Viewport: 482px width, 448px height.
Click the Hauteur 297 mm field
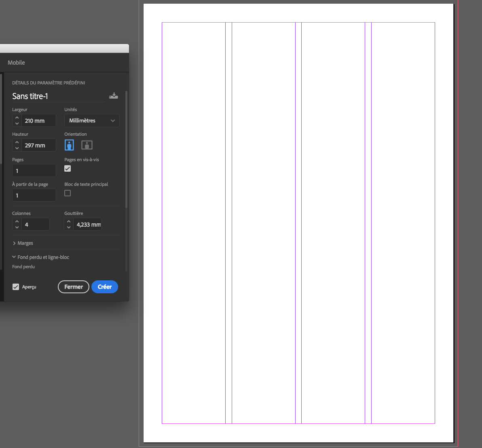(39, 145)
